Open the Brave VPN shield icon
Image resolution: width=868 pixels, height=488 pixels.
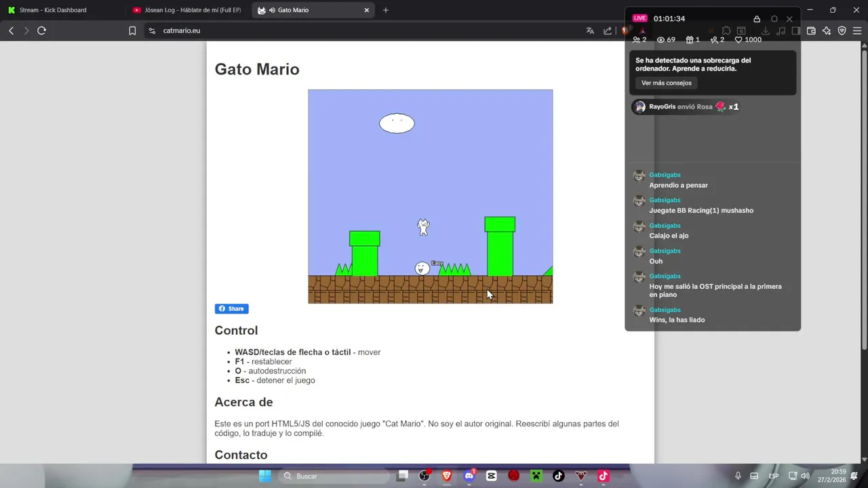pyautogui.click(x=842, y=30)
